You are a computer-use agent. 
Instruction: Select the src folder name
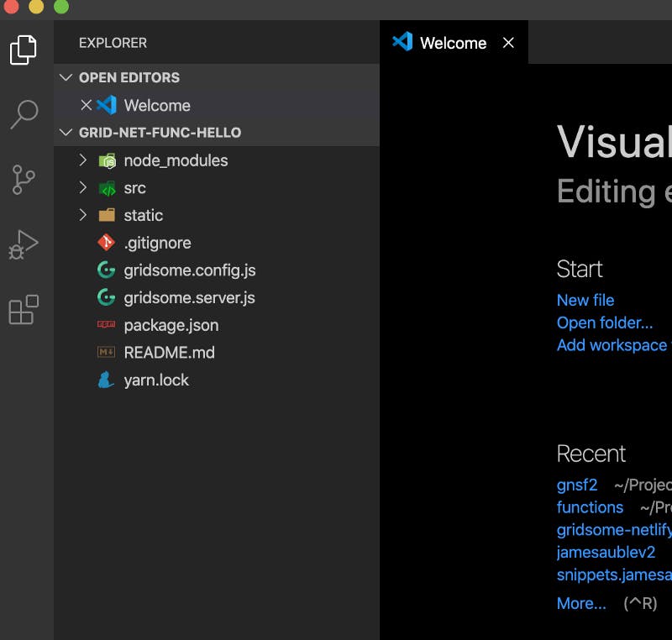[x=135, y=188]
